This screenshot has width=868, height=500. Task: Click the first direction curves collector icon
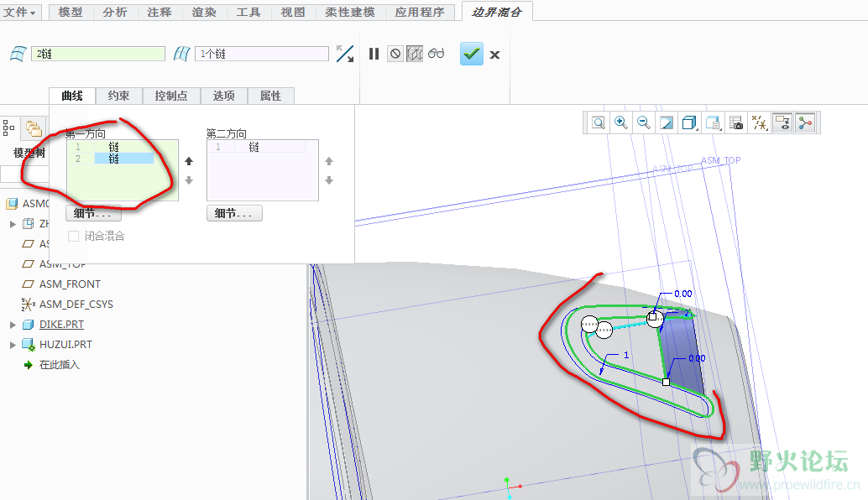pos(18,54)
